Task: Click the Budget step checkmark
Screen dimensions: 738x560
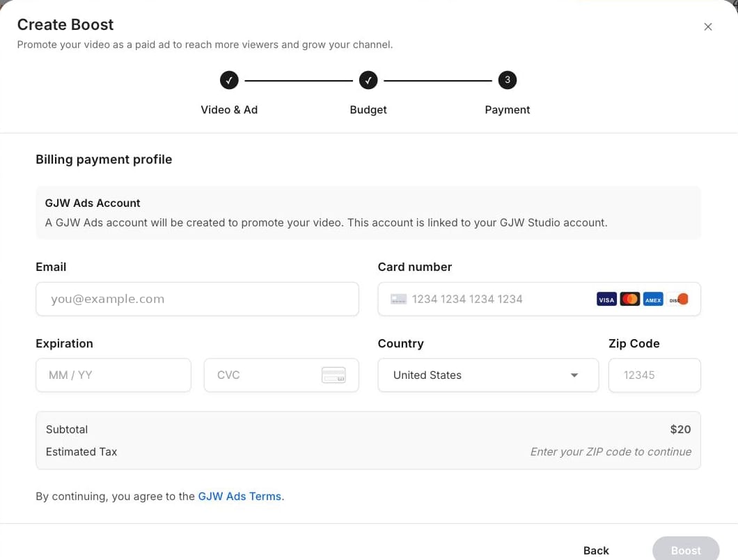Action: [x=368, y=80]
